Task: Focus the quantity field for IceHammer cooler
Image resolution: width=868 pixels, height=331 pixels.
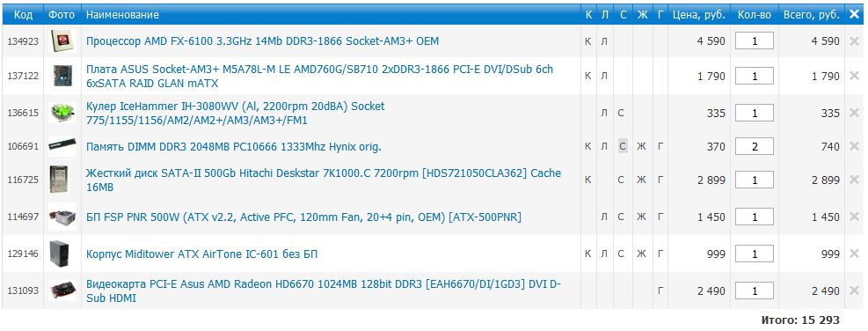Action: click(x=754, y=113)
